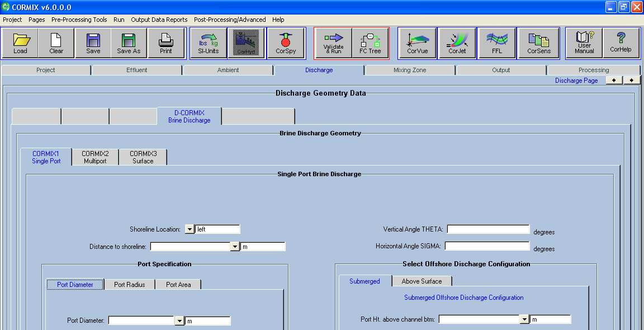Open the Project menu
The width and height of the screenshot is (644, 330).
[12, 20]
